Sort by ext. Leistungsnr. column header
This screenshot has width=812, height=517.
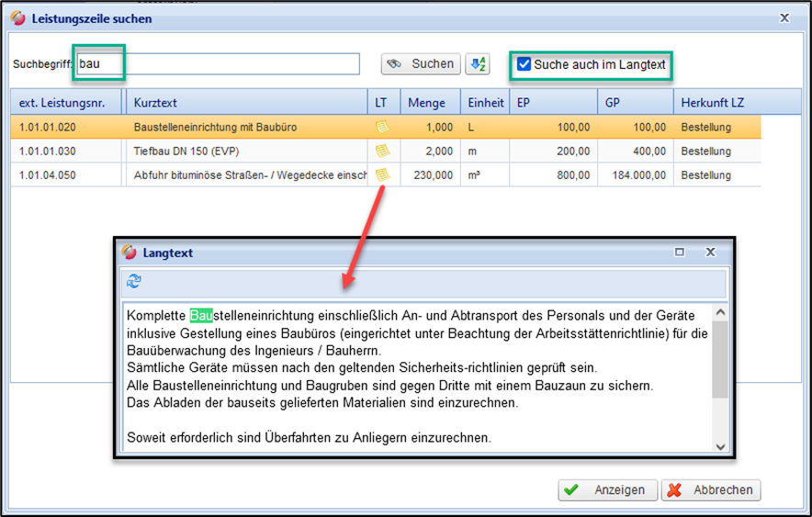[x=66, y=103]
